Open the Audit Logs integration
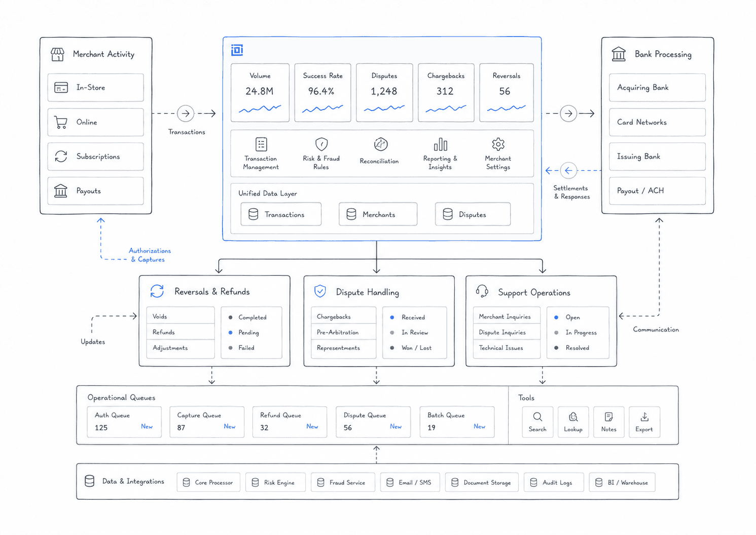 pos(554,482)
